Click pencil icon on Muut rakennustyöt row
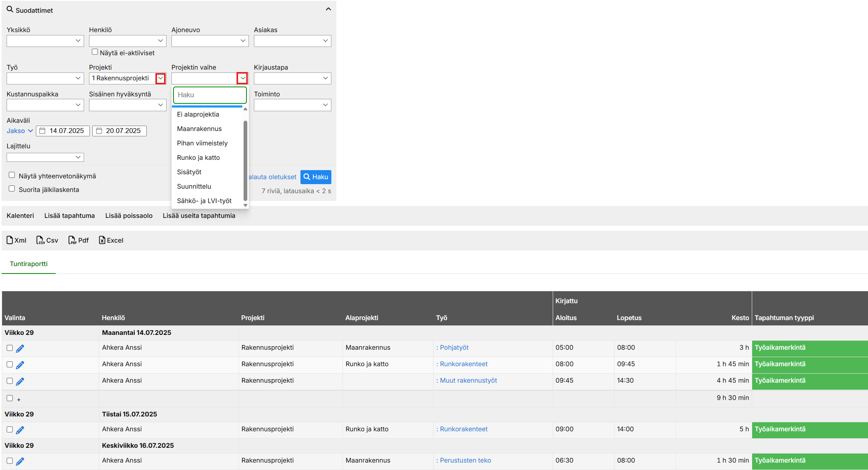 click(x=20, y=381)
